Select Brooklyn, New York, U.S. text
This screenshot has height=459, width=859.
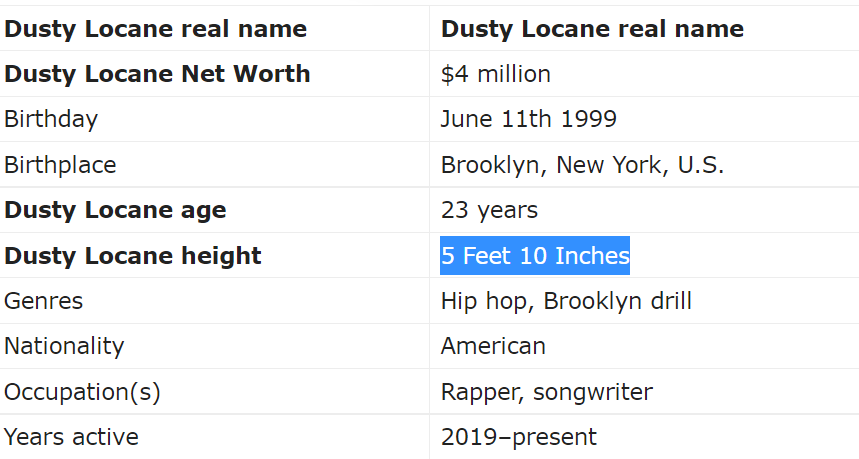click(582, 165)
